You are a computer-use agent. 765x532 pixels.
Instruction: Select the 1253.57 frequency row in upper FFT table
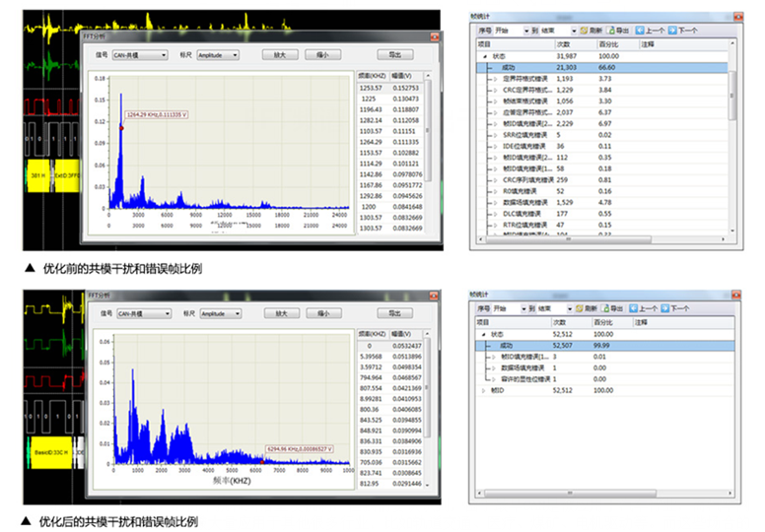(390, 89)
